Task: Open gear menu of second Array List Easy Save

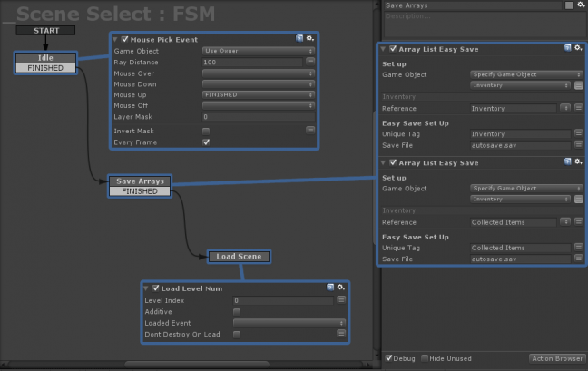Action: 578,161
